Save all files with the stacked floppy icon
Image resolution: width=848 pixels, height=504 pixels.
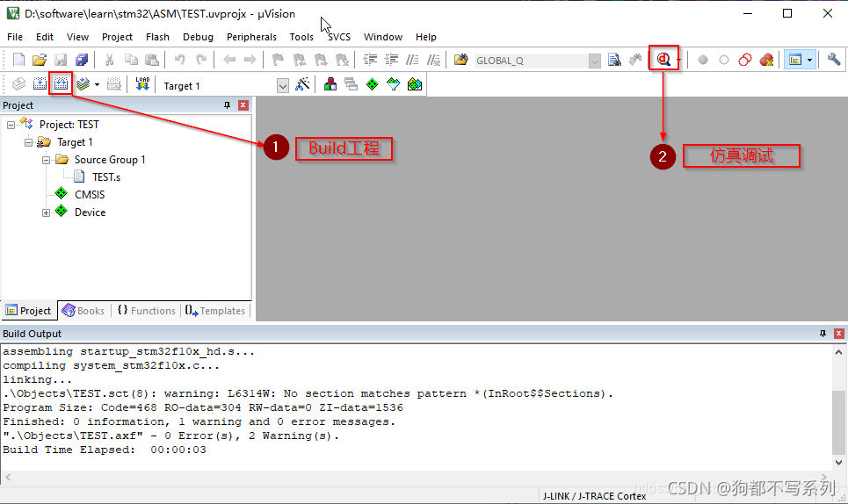click(82, 60)
